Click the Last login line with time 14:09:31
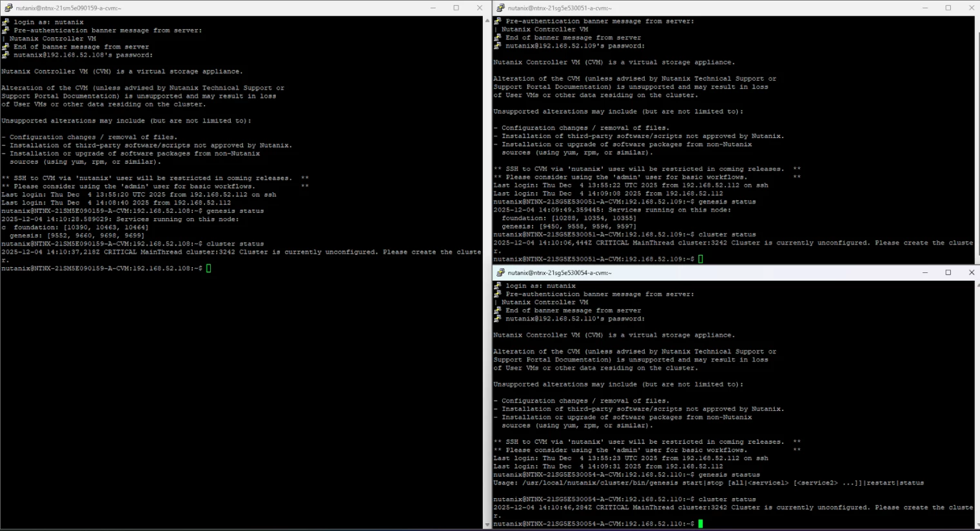Screen dimensions: 980x531 tap(608, 466)
